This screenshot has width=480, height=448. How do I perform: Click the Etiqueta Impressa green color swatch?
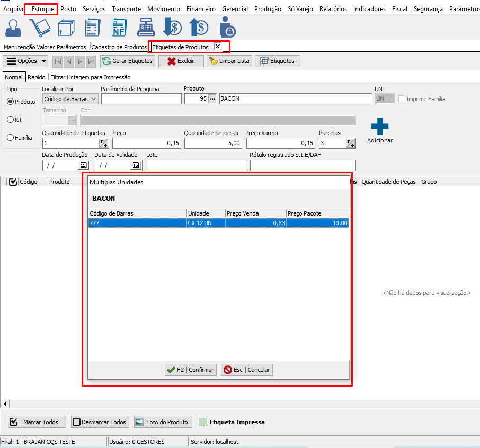pyautogui.click(x=202, y=422)
